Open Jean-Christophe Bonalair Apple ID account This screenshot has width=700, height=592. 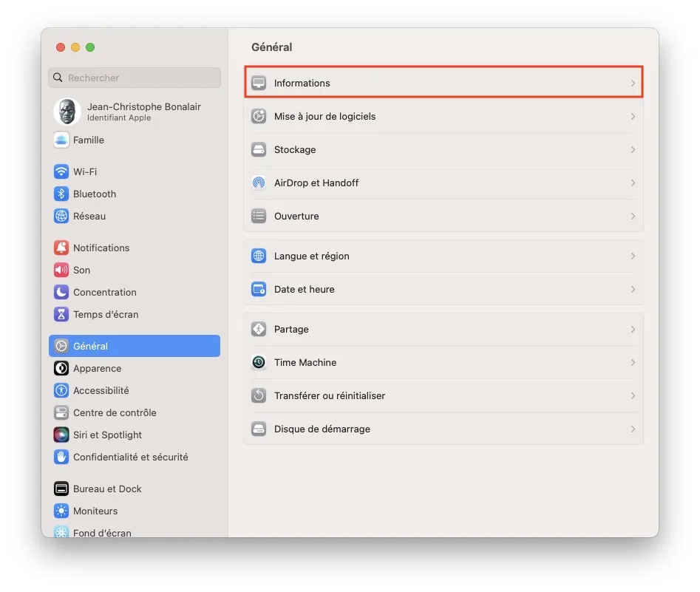135,111
